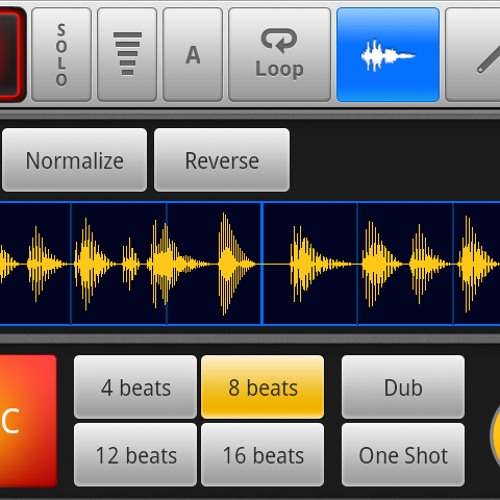500x500 pixels.
Task: Switch playback to One Shot
Action: coord(403,455)
